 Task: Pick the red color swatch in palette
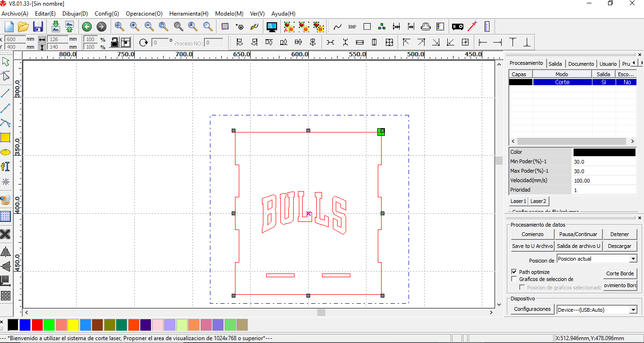click(x=37, y=325)
